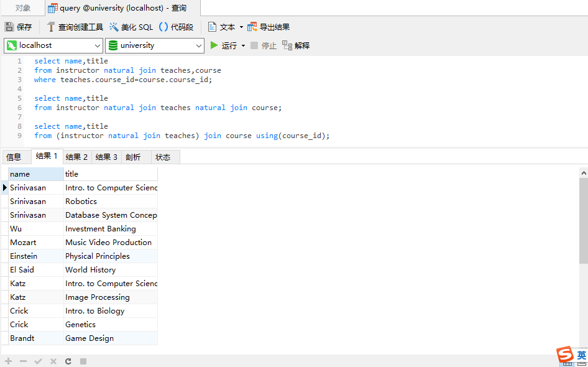Select the query @university (localhost) tab
This screenshot has width=588, height=367.
point(122,8)
